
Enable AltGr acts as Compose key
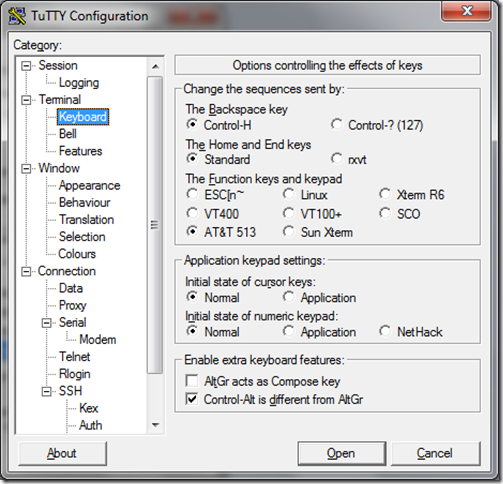point(192,381)
